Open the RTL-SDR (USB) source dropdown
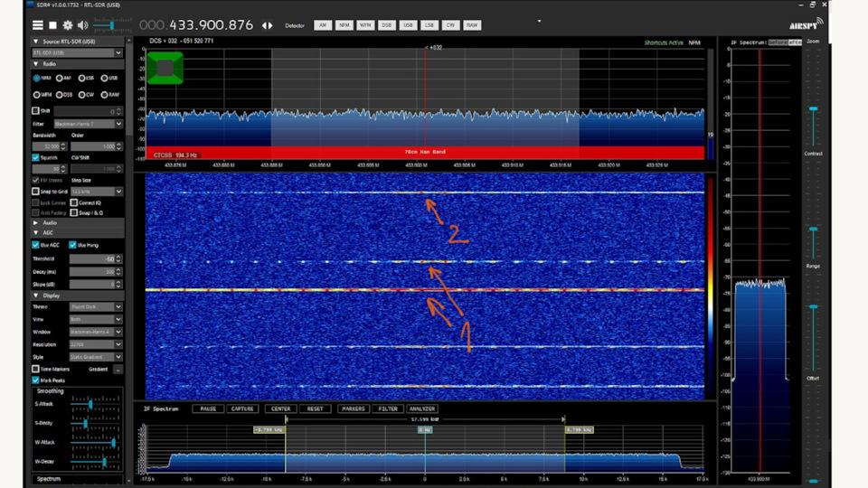868x488 pixels. tap(77, 52)
